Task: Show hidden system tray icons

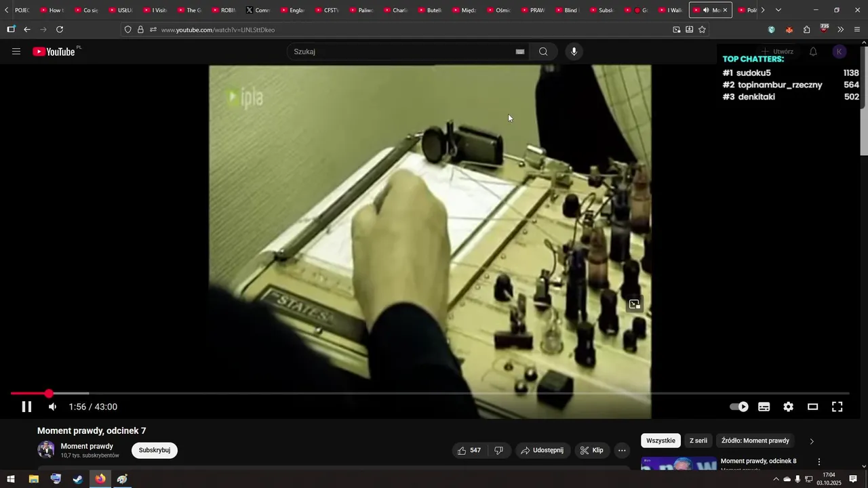Action: [x=776, y=479]
